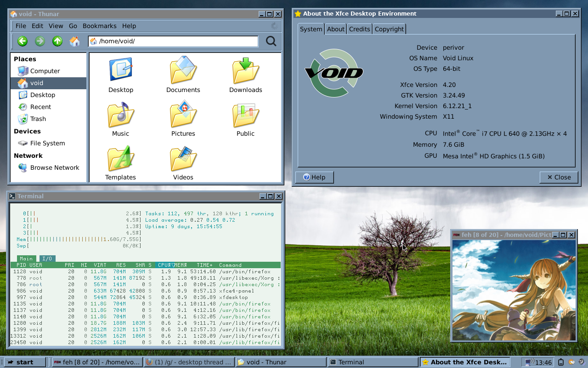Go back in Thunar with the left arrow
Viewport: 588px width, 368px height.
[x=23, y=41]
